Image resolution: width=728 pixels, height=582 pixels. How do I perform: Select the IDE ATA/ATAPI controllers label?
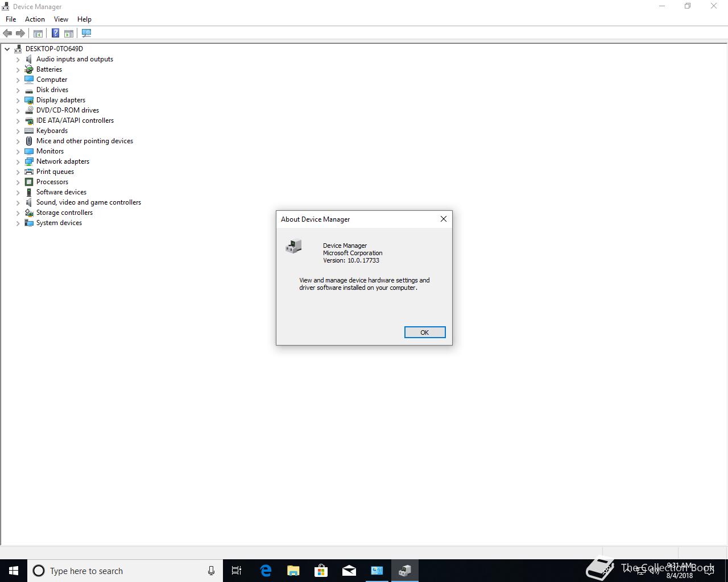click(75, 120)
